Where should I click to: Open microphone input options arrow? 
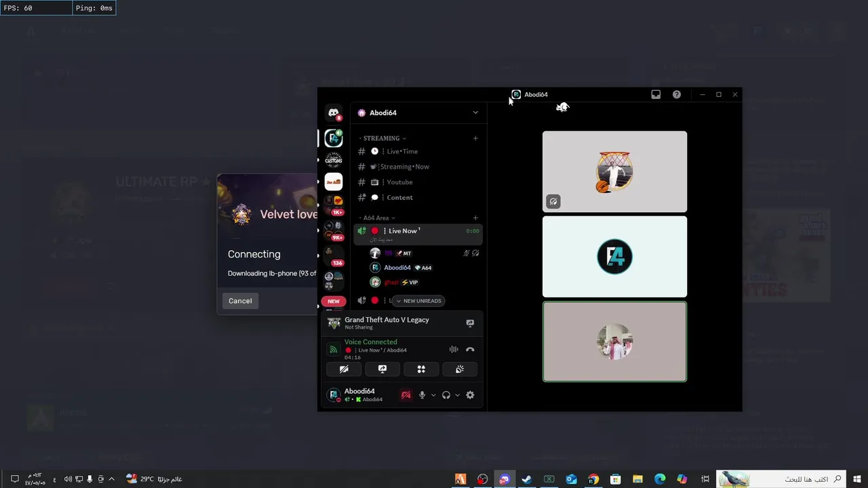pyautogui.click(x=433, y=395)
